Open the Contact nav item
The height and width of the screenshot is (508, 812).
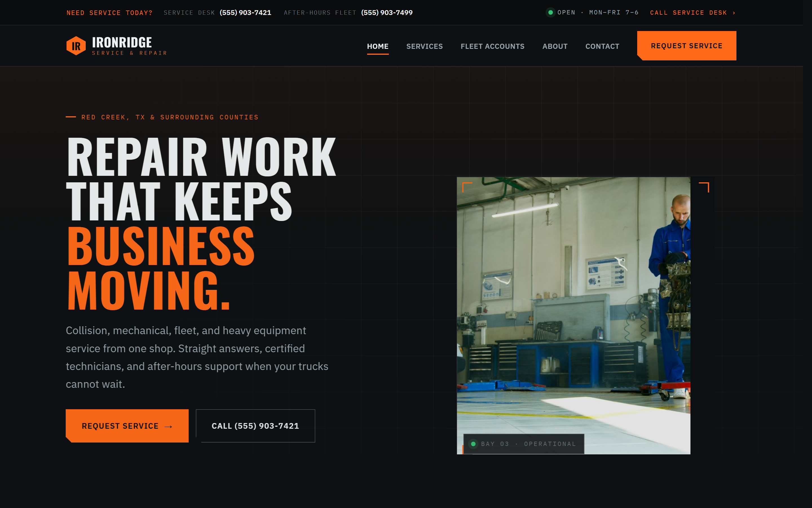pos(602,46)
